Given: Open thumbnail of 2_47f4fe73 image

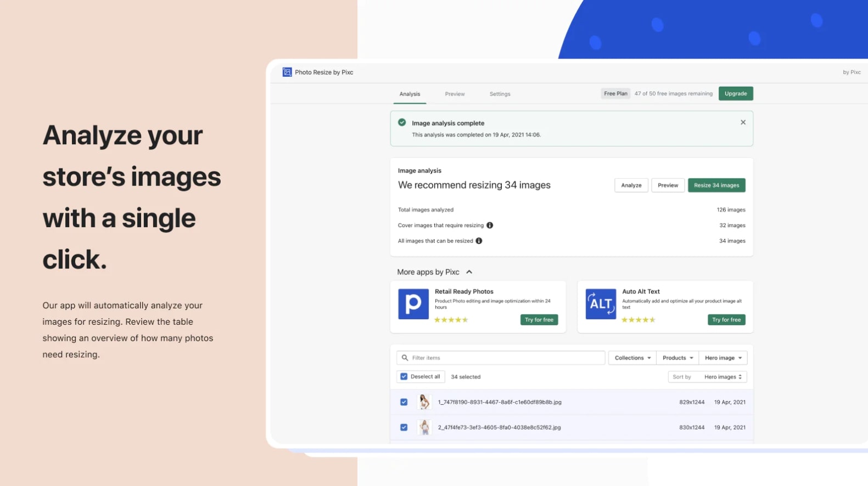Looking at the screenshot, I should tap(424, 427).
